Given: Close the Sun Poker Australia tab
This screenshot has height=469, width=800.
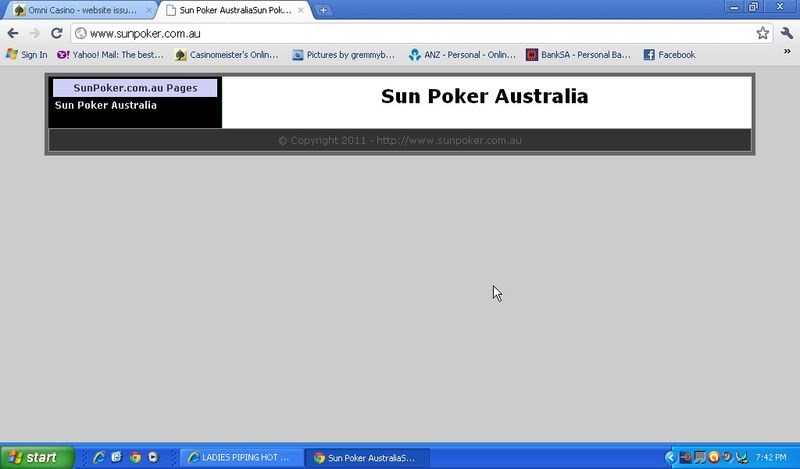Looking at the screenshot, I should [x=301, y=10].
